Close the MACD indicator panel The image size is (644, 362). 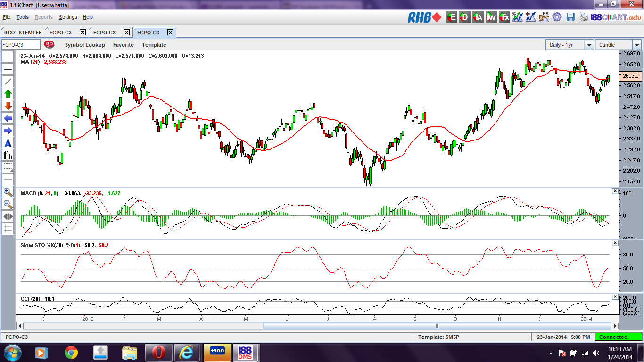[x=615, y=191]
